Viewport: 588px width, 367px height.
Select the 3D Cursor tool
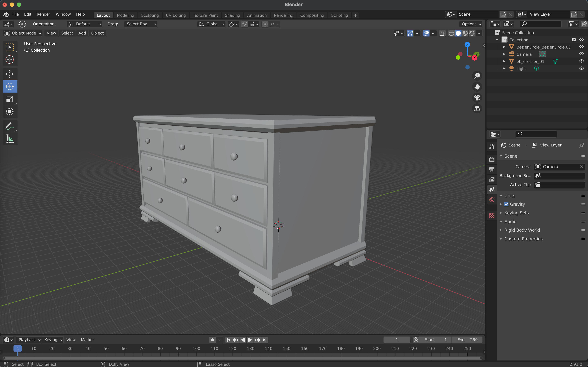click(10, 59)
